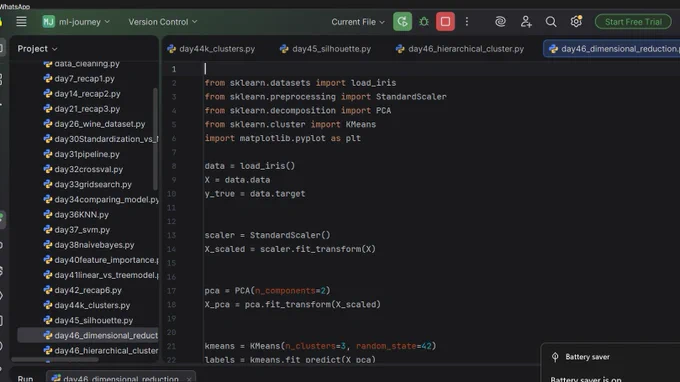
Task: Open day45_silhouette.py in project tree
Action: pyautogui.click(x=94, y=320)
